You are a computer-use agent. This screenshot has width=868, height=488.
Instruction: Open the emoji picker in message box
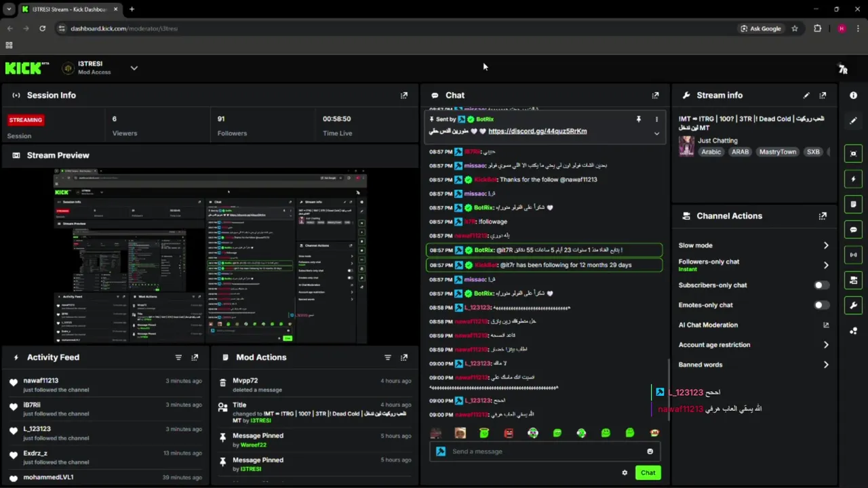tap(650, 451)
